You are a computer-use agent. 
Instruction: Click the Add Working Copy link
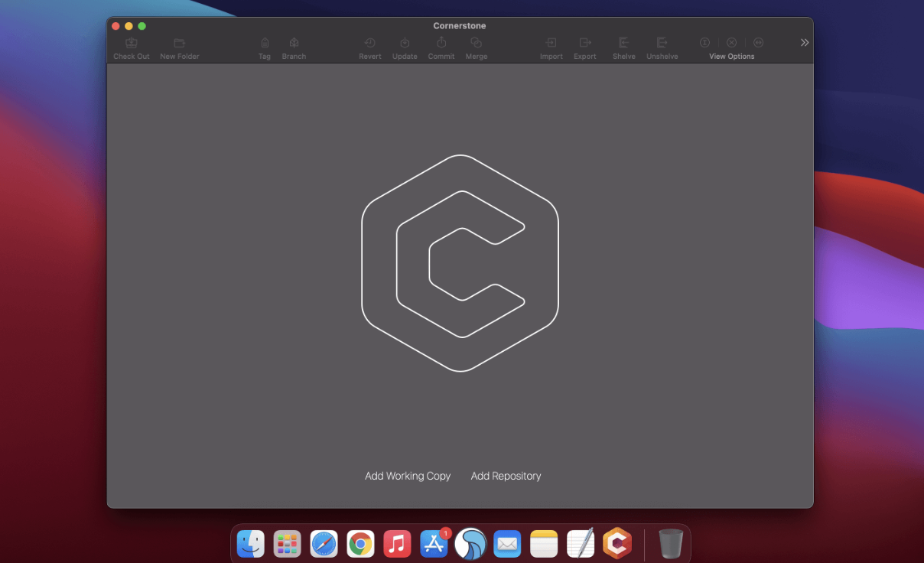[408, 476]
